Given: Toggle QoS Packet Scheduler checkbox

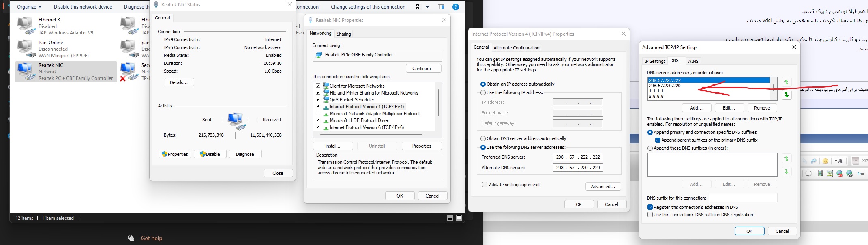Looking at the screenshot, I should (x=318, y=99).
